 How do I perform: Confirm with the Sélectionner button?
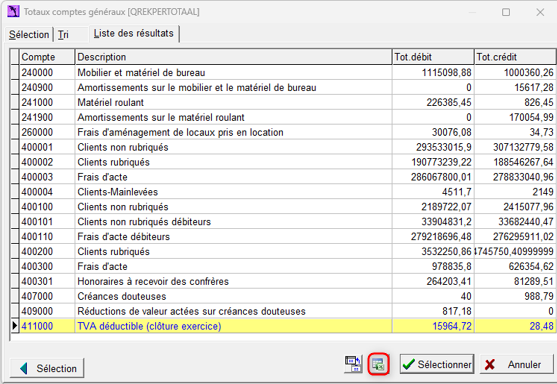[x=437, y=364]
